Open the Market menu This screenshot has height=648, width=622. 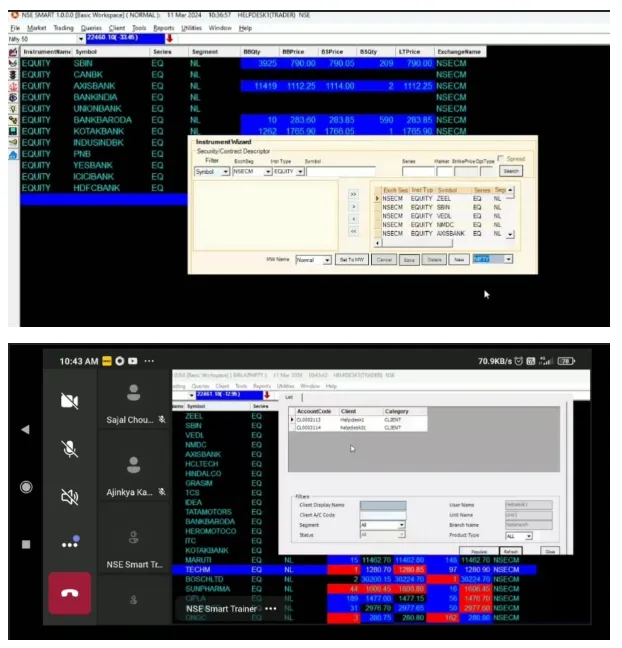click(x=36, y=28)
